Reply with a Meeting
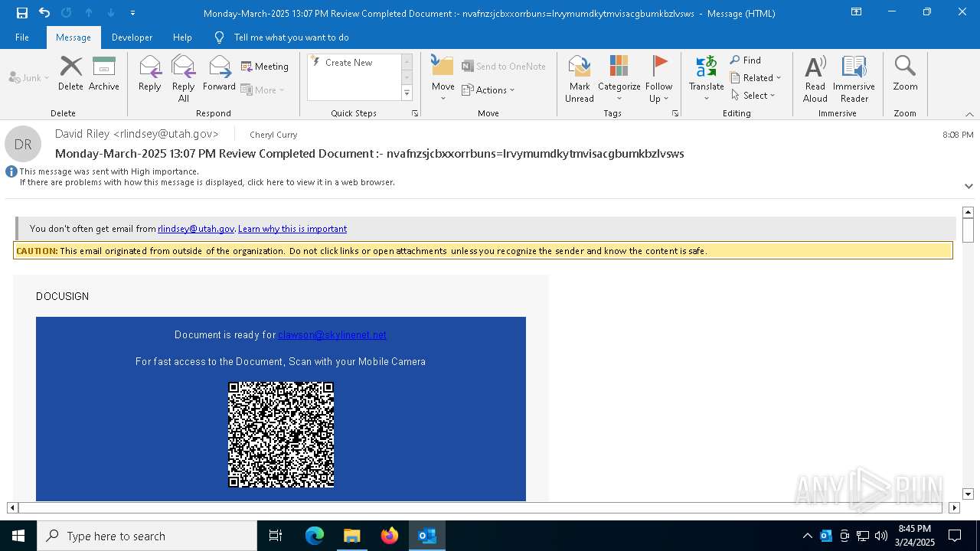980x551 pixels. click(265, 67)
